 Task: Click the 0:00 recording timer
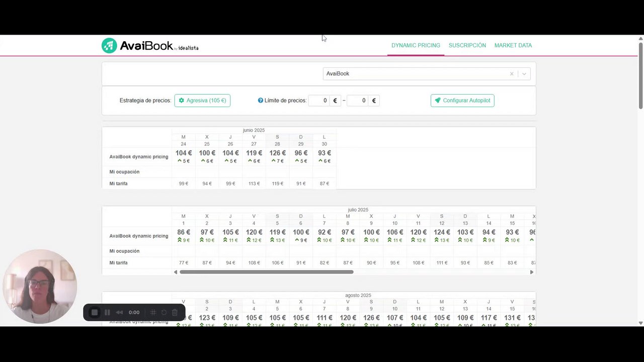tap(134, 312)
